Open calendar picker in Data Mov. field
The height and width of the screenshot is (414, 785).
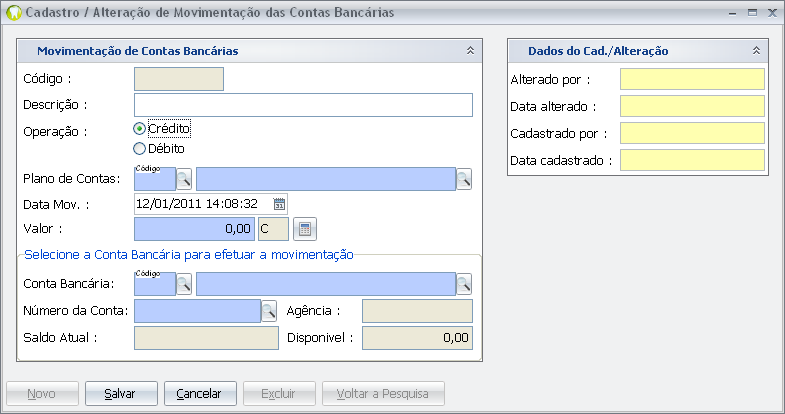[x=279, y=204]
